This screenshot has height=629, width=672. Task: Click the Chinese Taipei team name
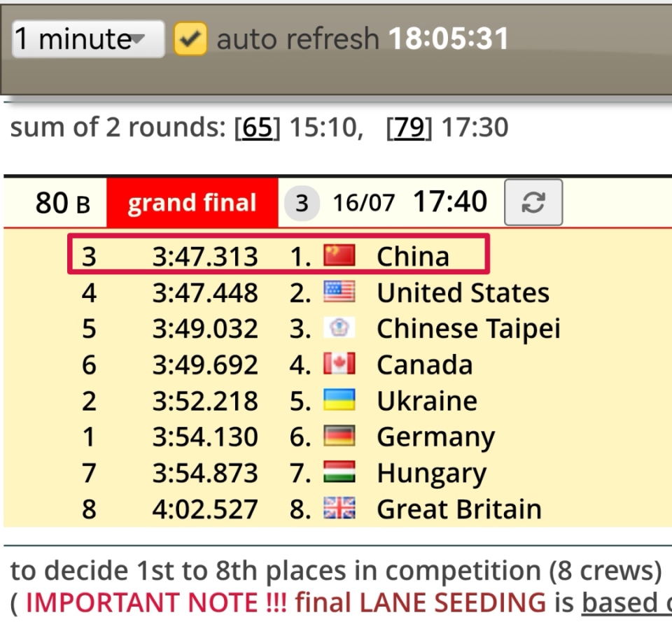point(468,329)
